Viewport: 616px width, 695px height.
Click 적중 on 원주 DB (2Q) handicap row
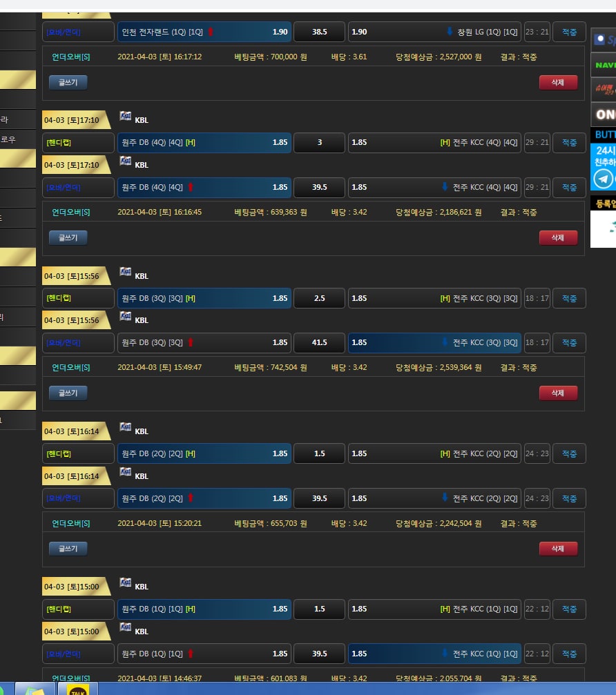569,453
